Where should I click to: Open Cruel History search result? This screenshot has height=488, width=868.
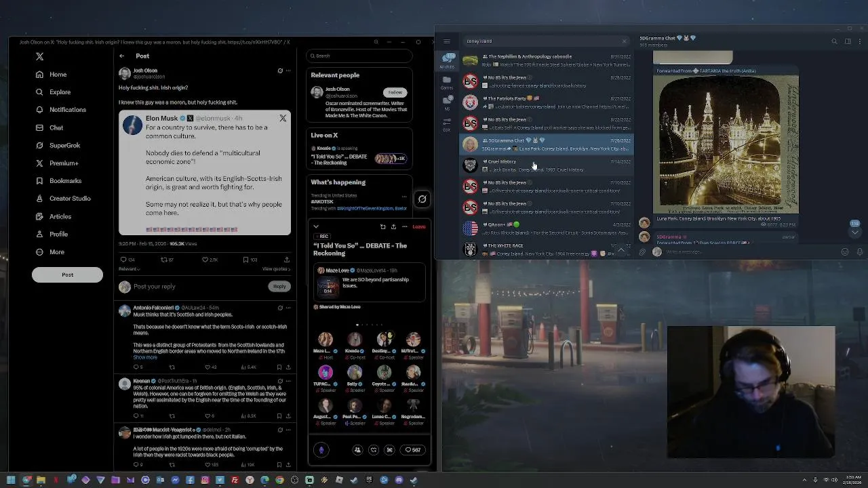pos(547,165)
